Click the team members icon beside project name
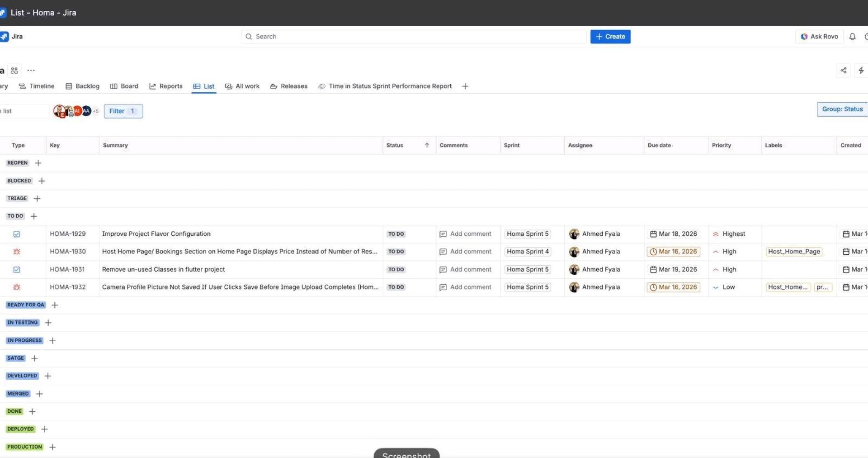Image resolution: width=868 pixels, height=458 pixels. tap(14, 71)
